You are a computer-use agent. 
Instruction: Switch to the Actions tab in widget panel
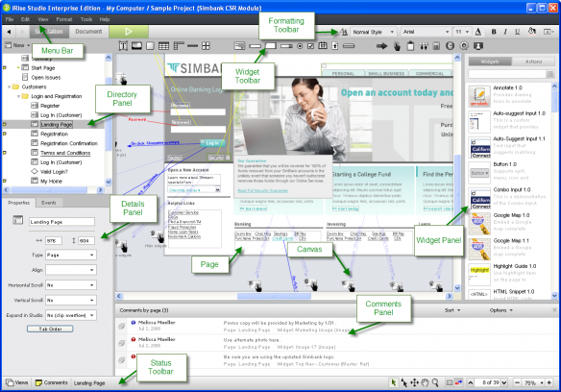[533, 61]
